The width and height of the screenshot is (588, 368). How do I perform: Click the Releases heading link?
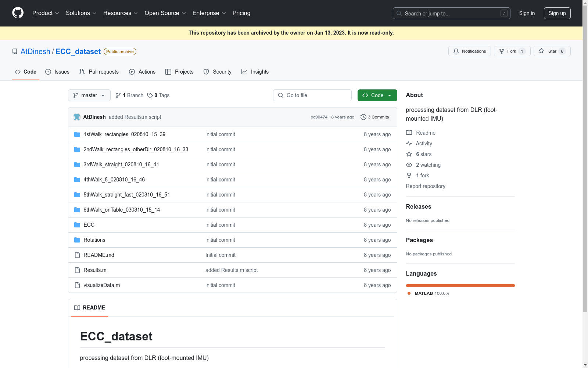point(419,207)
